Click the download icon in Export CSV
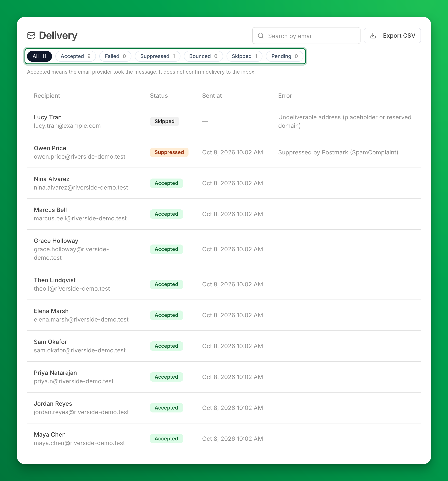The width and height of the screenshot is (448, 481). click(373, 36)
